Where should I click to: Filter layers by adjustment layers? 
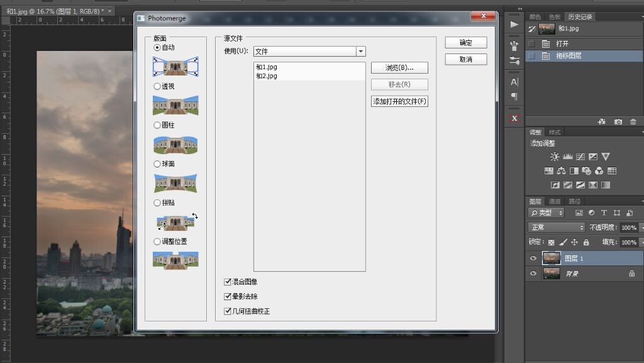[591, 213]
